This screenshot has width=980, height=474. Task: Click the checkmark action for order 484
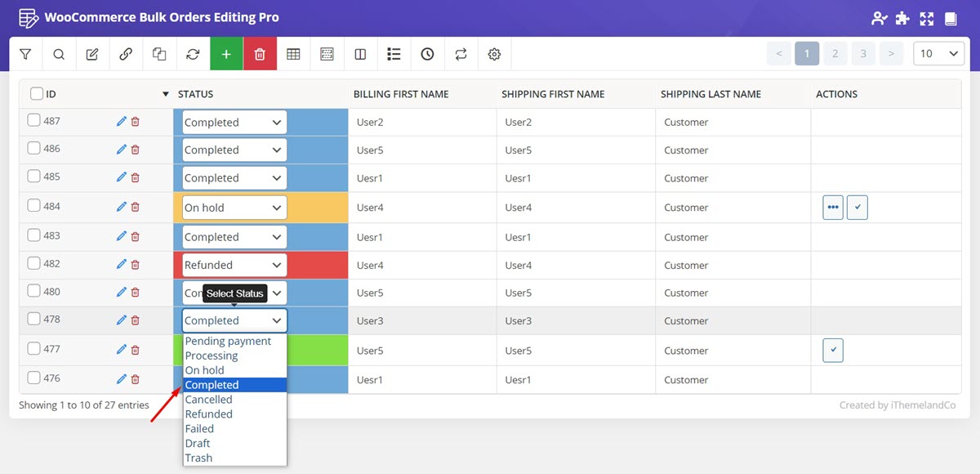[x=857, y=208]
